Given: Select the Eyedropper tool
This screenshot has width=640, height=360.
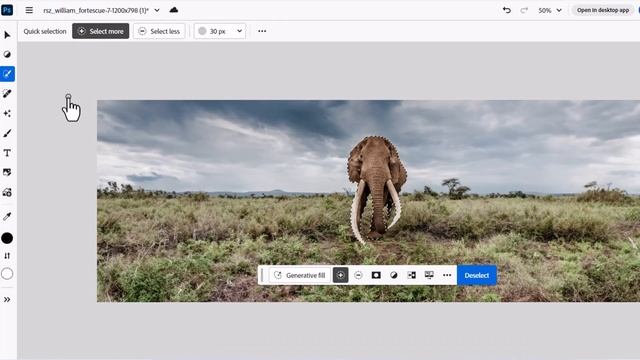Looking at the screenshot, I should (7, 216).
